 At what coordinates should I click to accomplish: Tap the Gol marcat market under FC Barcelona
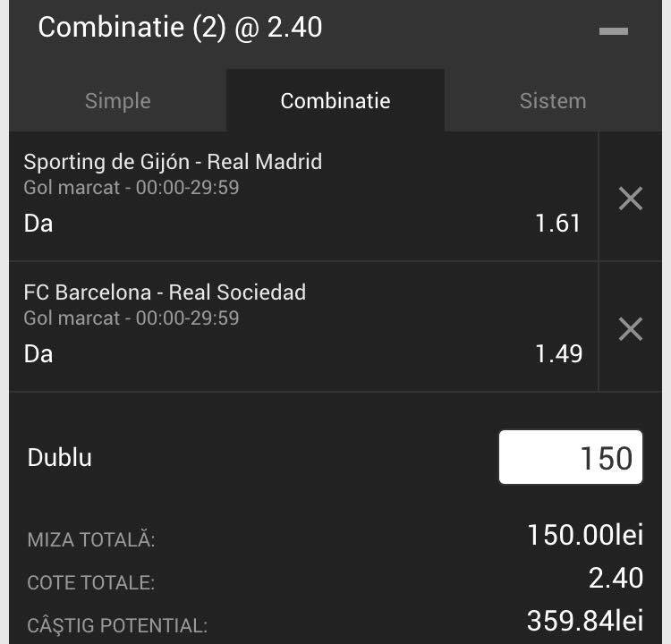tap(132, 318)
